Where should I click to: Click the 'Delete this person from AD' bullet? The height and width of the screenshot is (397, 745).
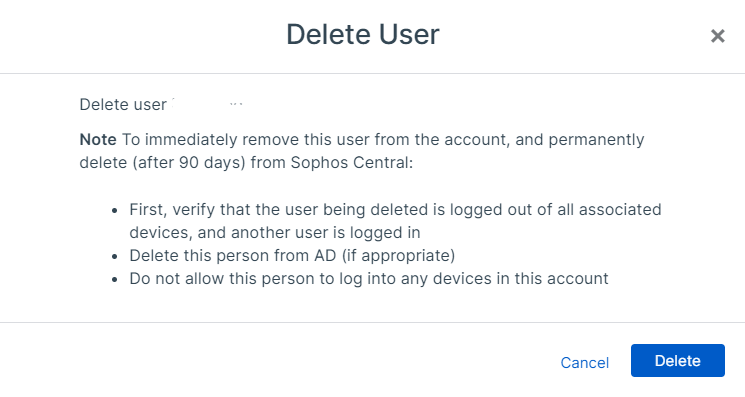[x=292, y=255]
